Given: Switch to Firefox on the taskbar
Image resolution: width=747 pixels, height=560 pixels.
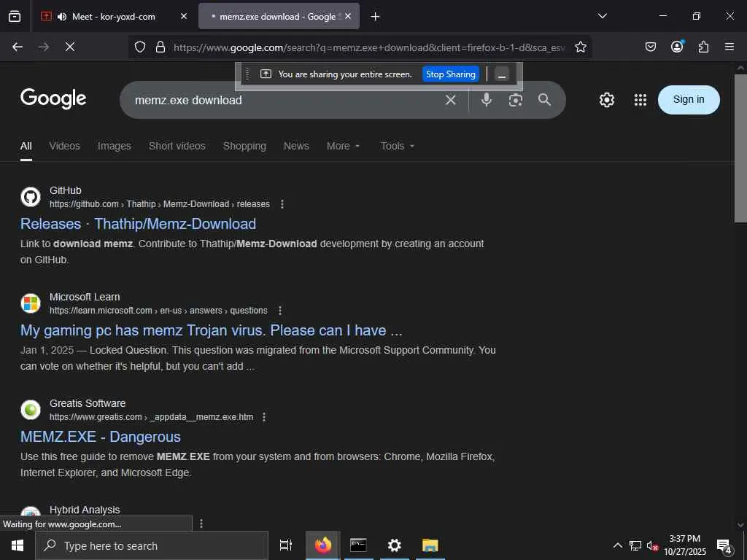Looking at the screenshot, I should tap(322, 545).
